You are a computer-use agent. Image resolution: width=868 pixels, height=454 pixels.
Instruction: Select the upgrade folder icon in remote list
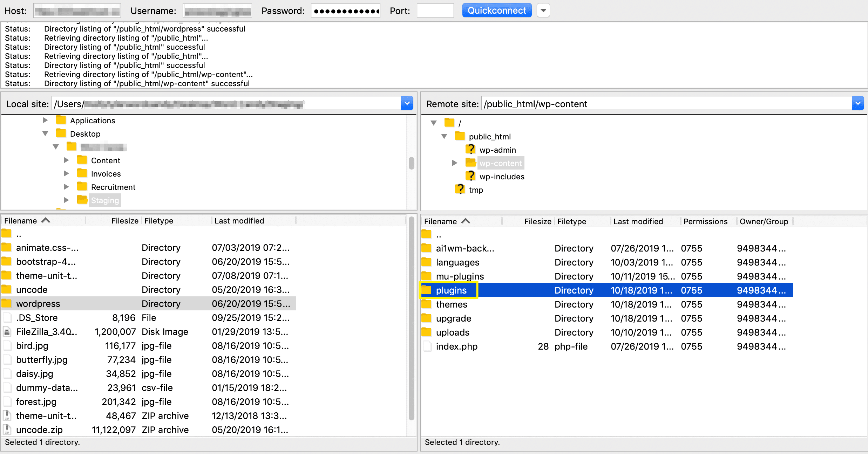pos(426,318)
